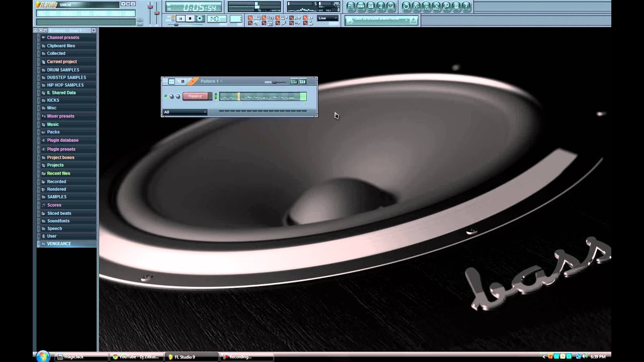Viewport: 644px width, 362px height.
Task: Expand the HIP HOP SAMPLES folder
Action: (x=65, y=85)
